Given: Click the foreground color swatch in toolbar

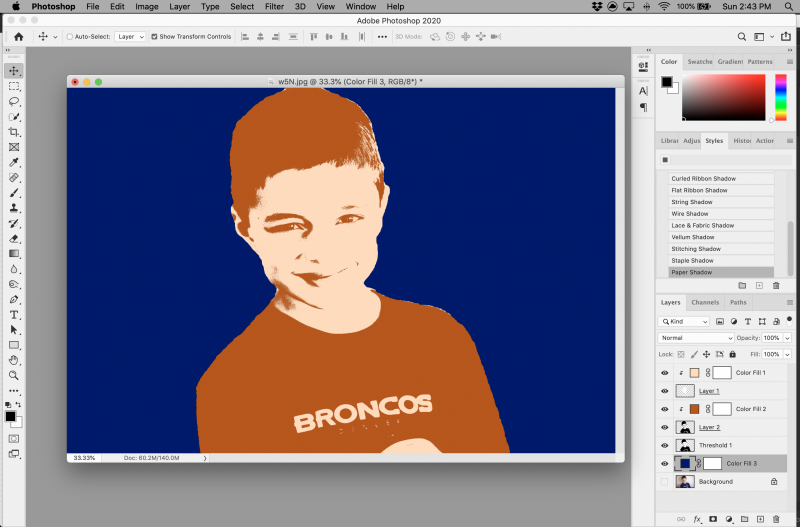Looking at the screenshot, I should point(10,416).
